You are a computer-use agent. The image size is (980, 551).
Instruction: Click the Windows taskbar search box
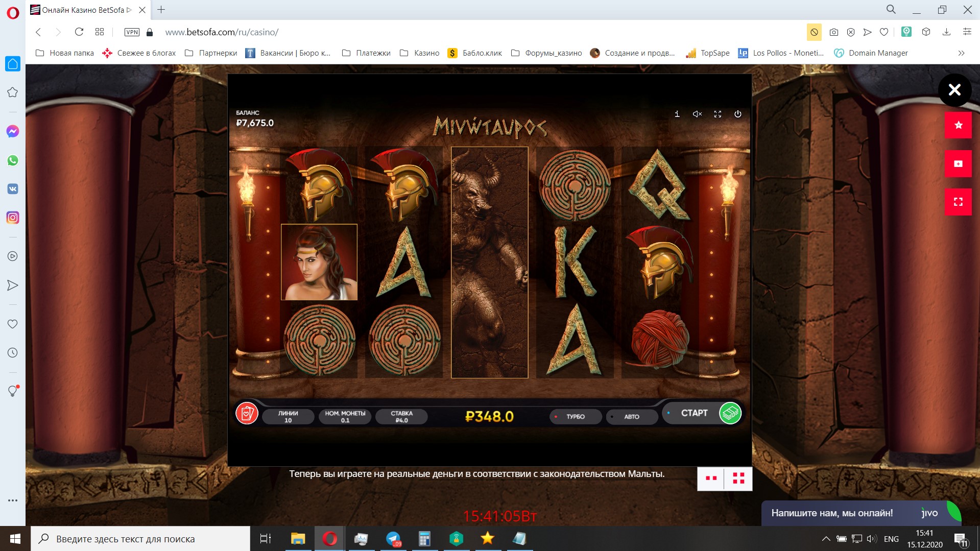click(140, 539)
